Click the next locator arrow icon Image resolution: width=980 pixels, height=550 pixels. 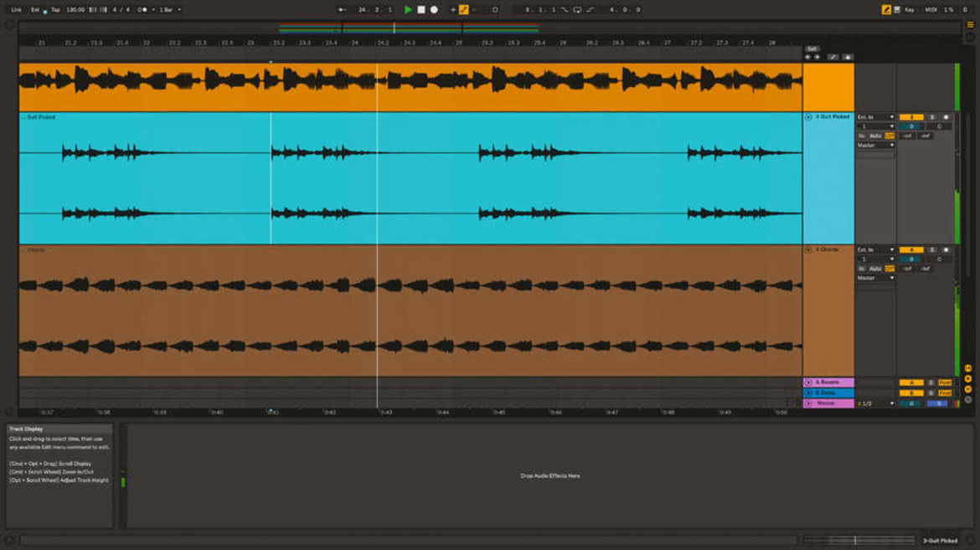click(x=817, y=57)
